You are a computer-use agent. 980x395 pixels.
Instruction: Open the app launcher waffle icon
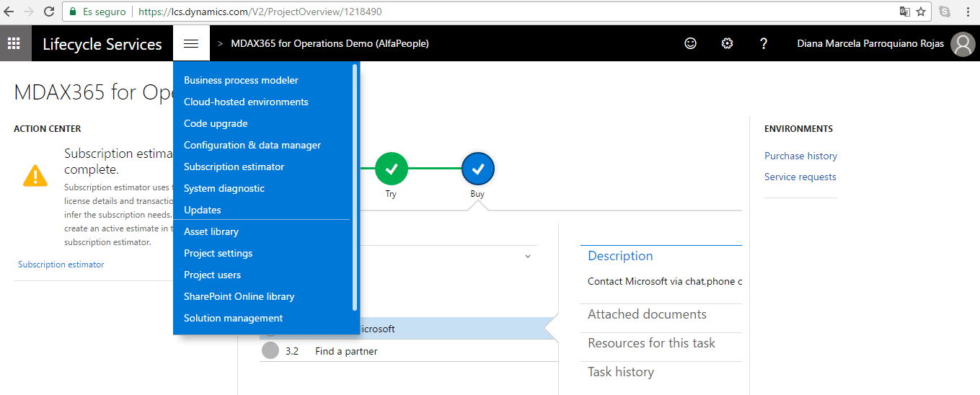coord(14,44)
